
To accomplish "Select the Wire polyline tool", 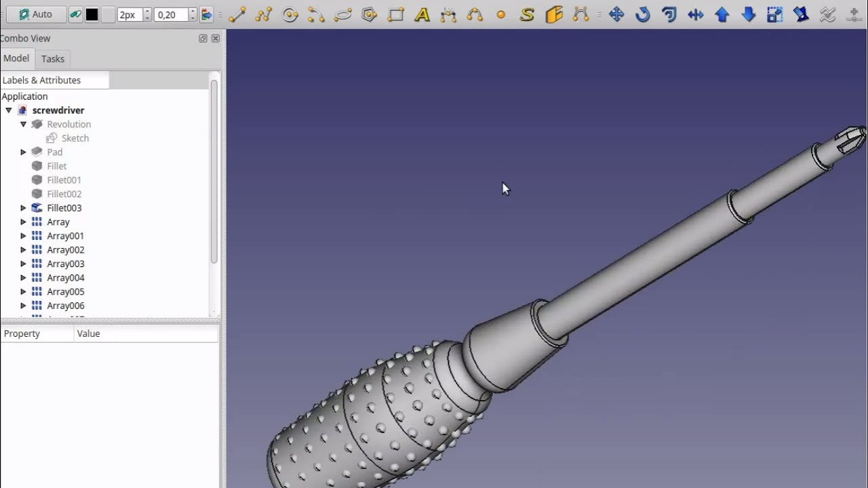I will [x=263, y=14].
